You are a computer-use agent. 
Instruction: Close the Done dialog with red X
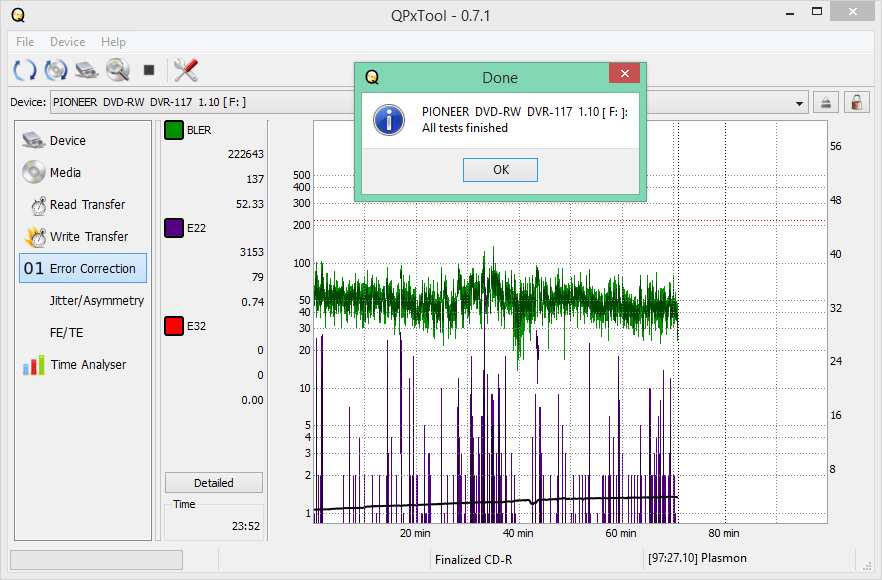(x=624, y=74)
